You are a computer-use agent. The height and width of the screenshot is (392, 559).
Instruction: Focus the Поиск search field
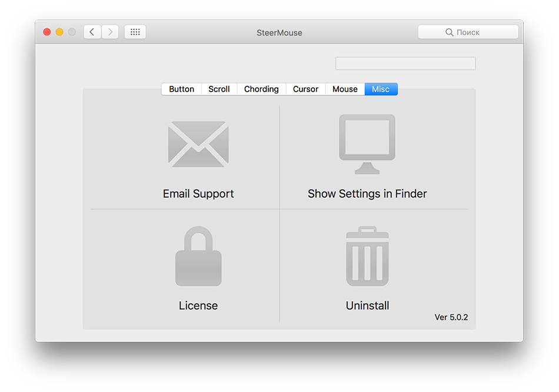[x=468, y=32]
